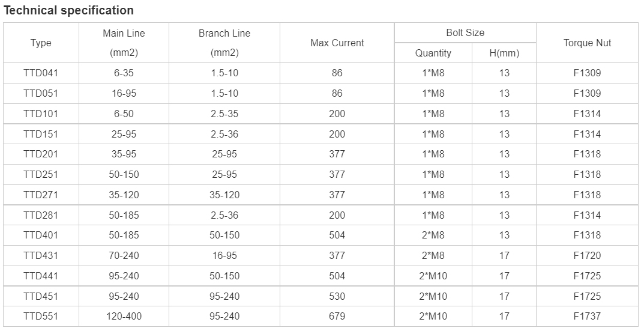Click the F1720 torque nut cell
Screen dimensions: 644x331
point(588,255)
